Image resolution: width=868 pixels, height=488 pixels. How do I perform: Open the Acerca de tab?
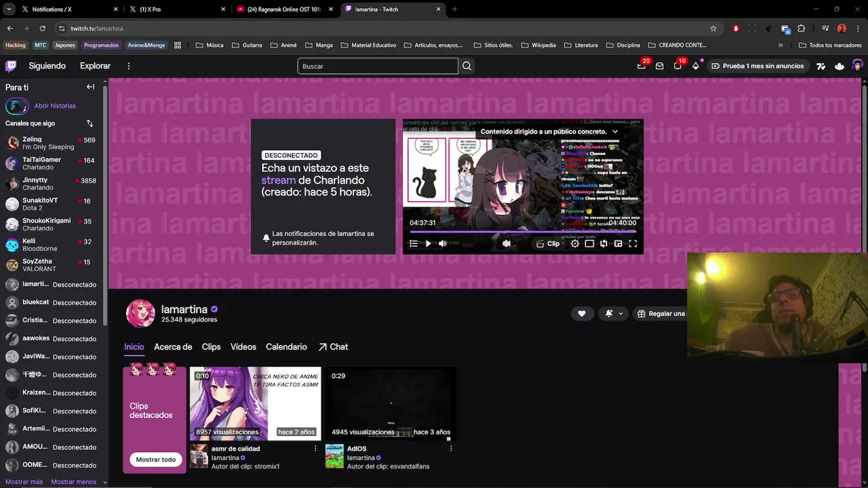pyautogui.click(x=173, y=346)
